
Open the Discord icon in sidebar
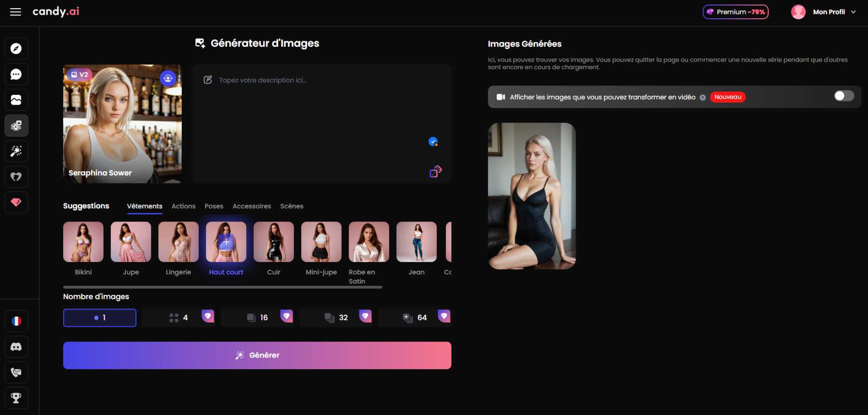pyautogui.click(x=16, y=346)
